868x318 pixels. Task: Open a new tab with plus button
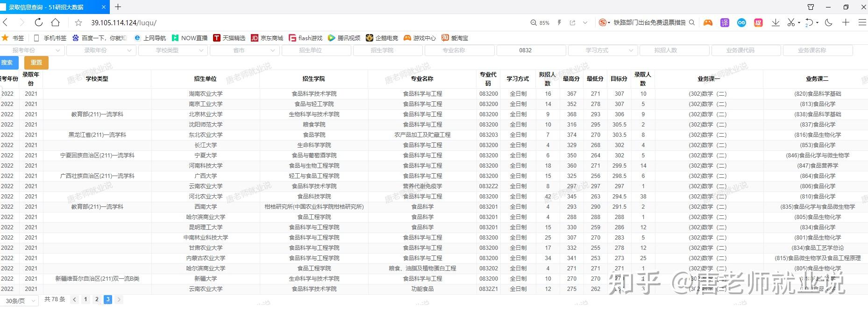(118, 7)
